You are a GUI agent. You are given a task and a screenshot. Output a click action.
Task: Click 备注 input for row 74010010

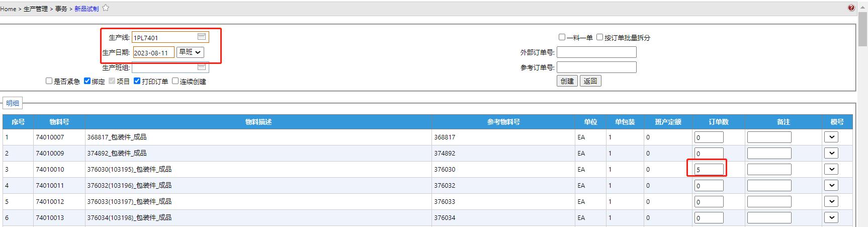pyautogui.click(x=769, y=169)
